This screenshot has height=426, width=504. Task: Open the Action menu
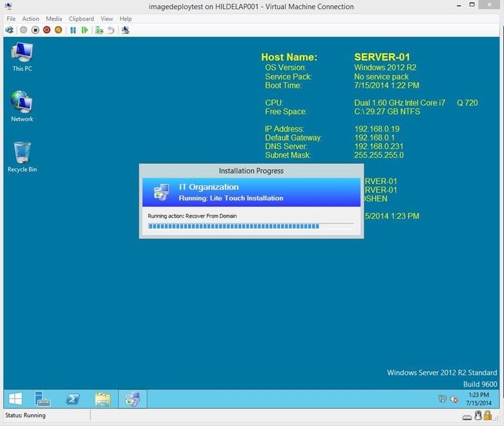pos(30,19)
